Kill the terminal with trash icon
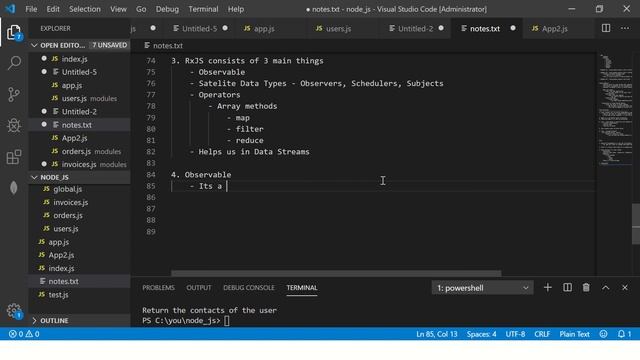Image resolution: width=640 pixels, height=360 pixels. point(586,288)
